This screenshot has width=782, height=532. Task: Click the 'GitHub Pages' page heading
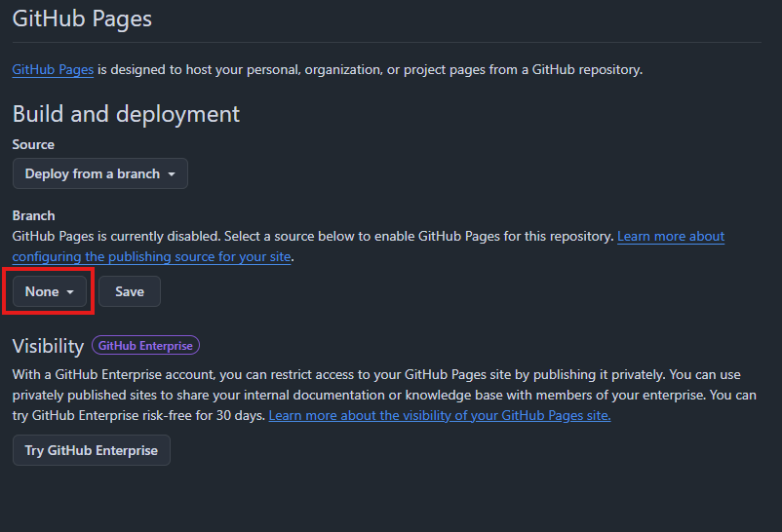pyautogui.click(x=82, y=19)
